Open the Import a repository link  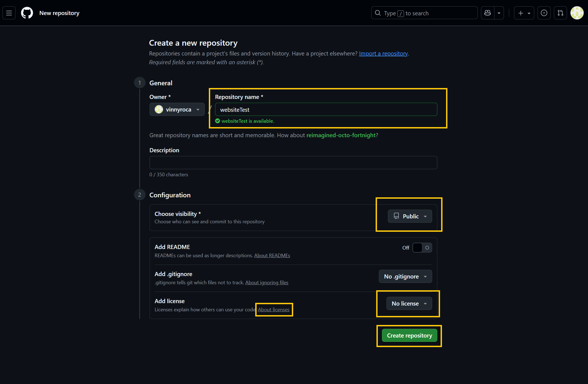pos(383,53)
